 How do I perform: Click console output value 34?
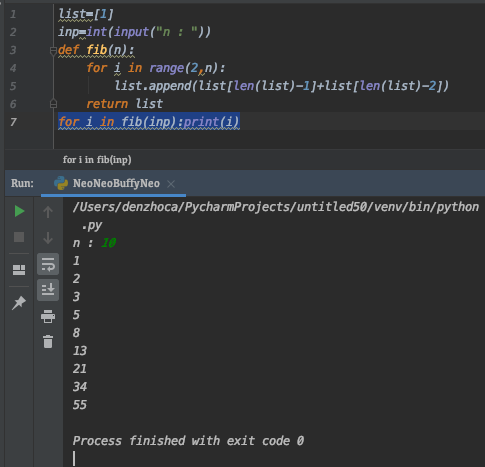coord(80,387)
